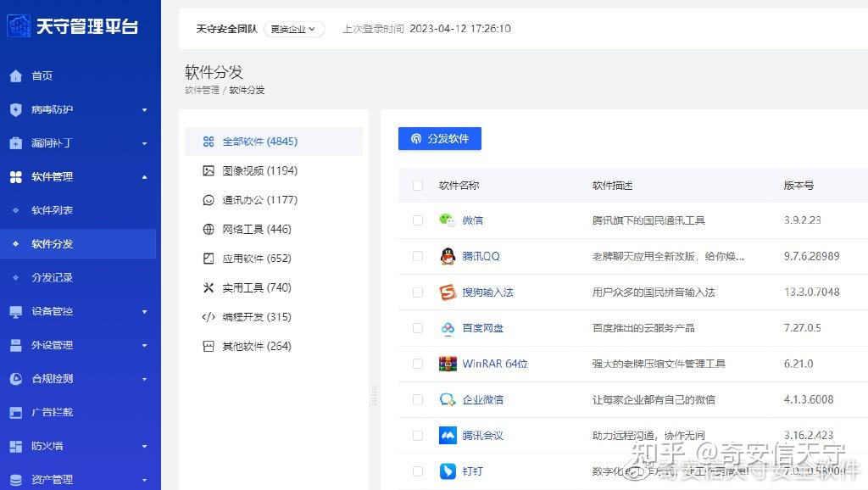Click the 分发软件 button
The height and width of the screenshot is (490, 868).
click(439, 138)
